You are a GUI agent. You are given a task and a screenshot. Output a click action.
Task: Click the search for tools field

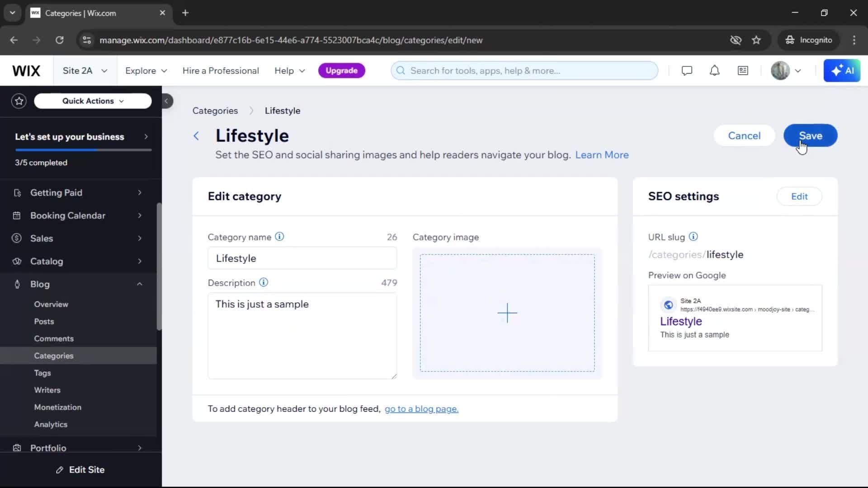524,70
